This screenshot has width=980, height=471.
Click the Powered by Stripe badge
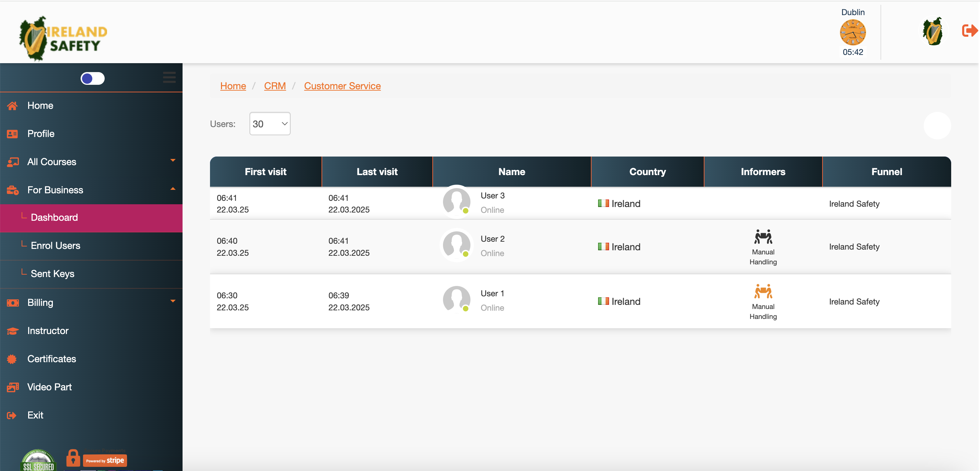click(x=105, y=460)
